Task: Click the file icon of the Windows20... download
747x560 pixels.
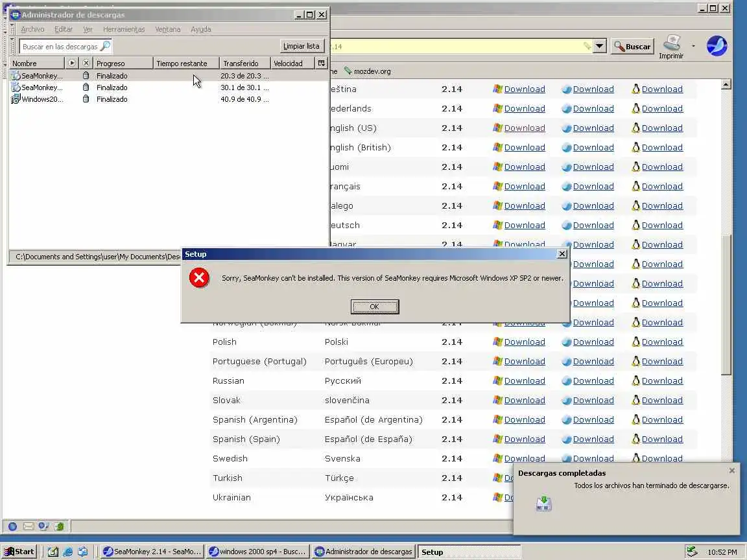Action: (x=16, y=99)
